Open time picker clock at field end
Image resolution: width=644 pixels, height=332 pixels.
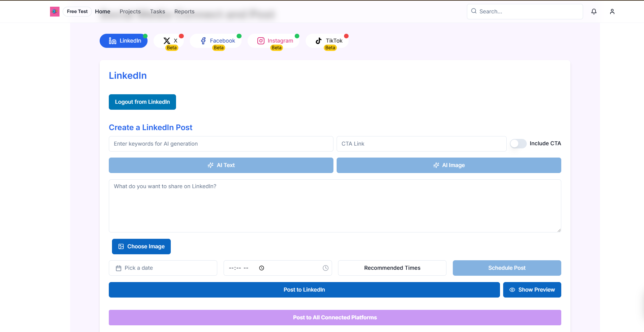pyautogui.click(x=326, y=268)
